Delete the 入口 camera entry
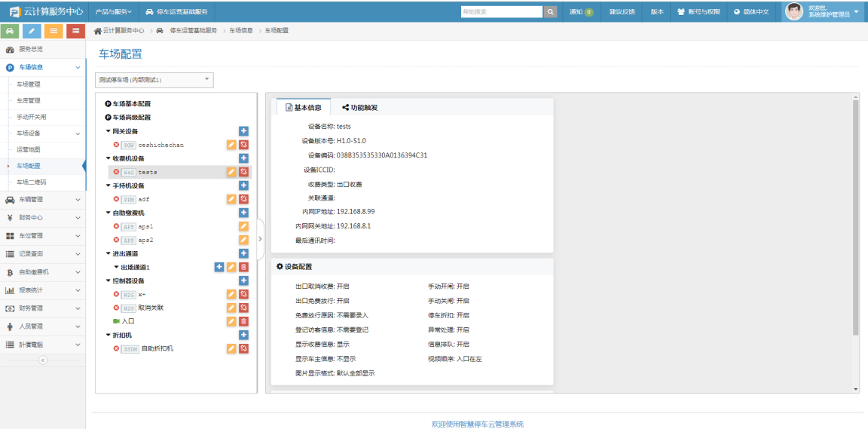 (x=243, y=321)
